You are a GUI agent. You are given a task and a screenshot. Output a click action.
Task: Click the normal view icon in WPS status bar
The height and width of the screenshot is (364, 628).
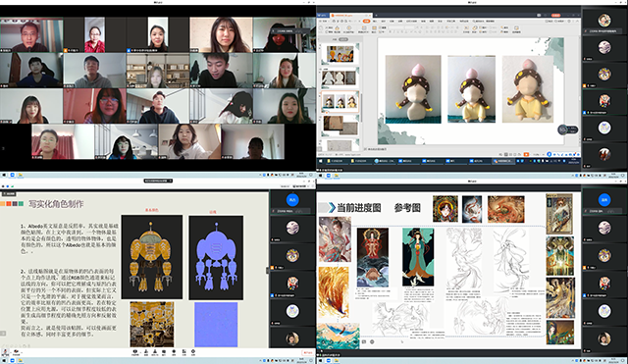tap(506, 155)
